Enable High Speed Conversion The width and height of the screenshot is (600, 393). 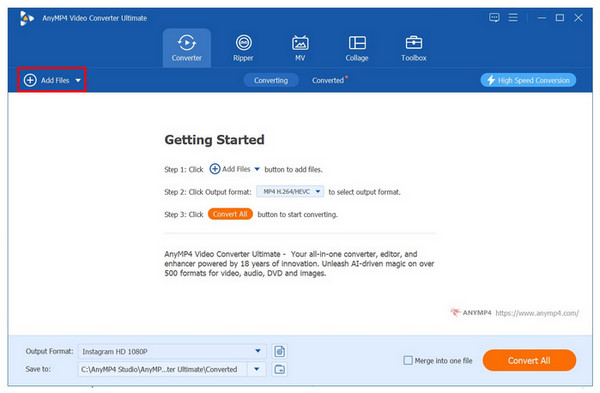pyautogui.click(x=528, y=80)
